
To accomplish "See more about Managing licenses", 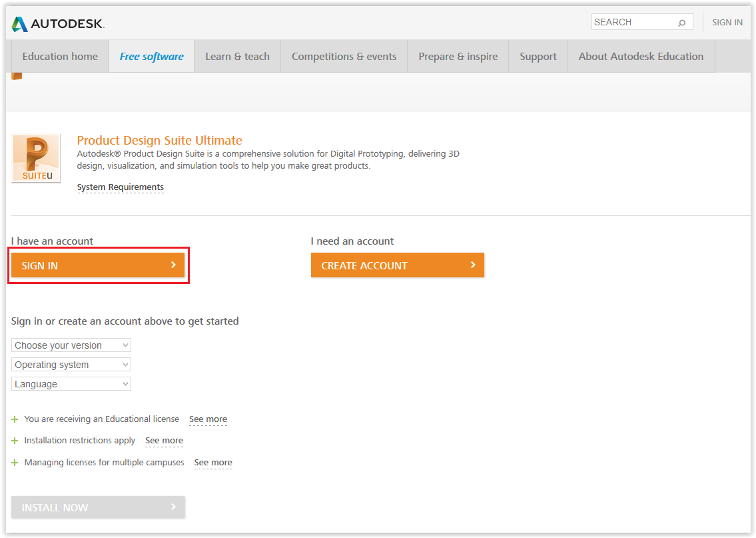I will point(213,462).
